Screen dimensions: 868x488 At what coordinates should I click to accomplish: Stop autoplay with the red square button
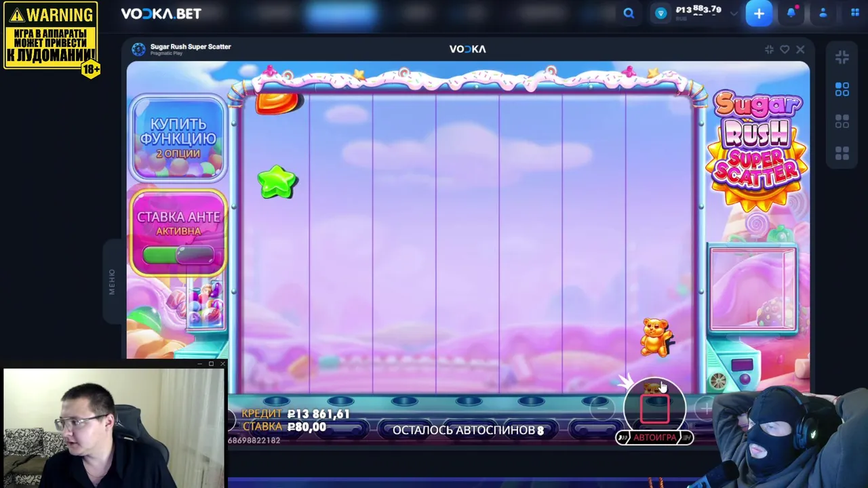[x=654, y=409]
